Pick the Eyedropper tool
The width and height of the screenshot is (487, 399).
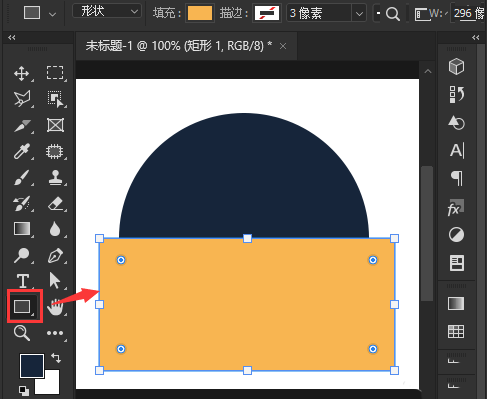tap(22, 151)
